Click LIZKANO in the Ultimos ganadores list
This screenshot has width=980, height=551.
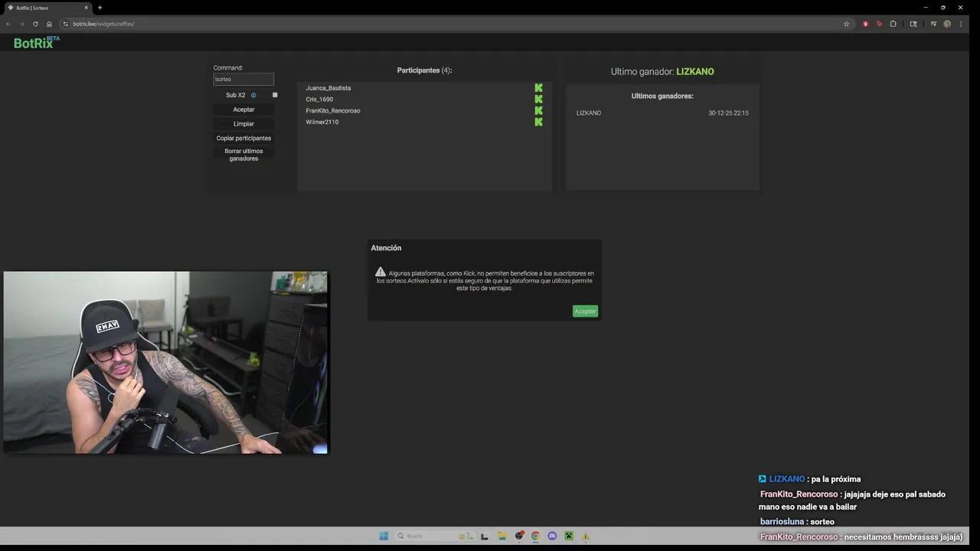(x=589, y=113)
